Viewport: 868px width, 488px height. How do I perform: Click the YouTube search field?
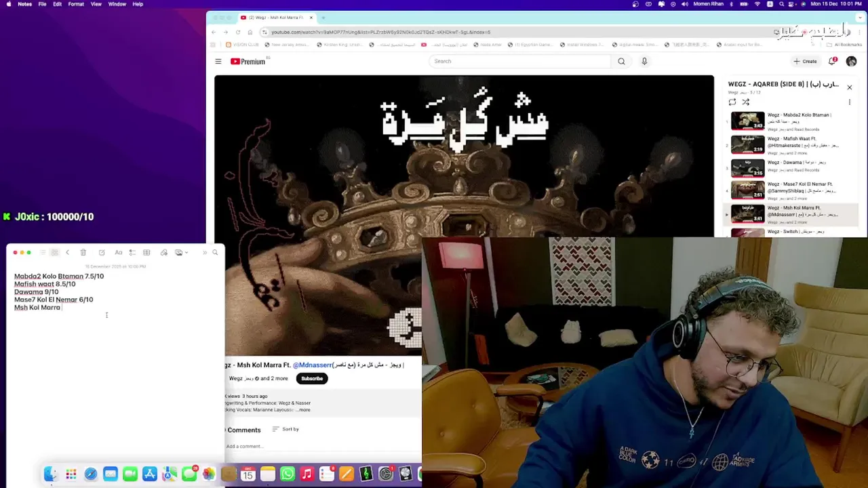pos(519,61)
